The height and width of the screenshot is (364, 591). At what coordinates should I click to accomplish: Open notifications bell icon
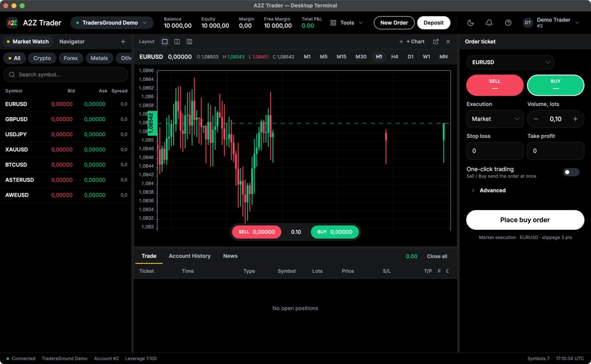[489, 23]
